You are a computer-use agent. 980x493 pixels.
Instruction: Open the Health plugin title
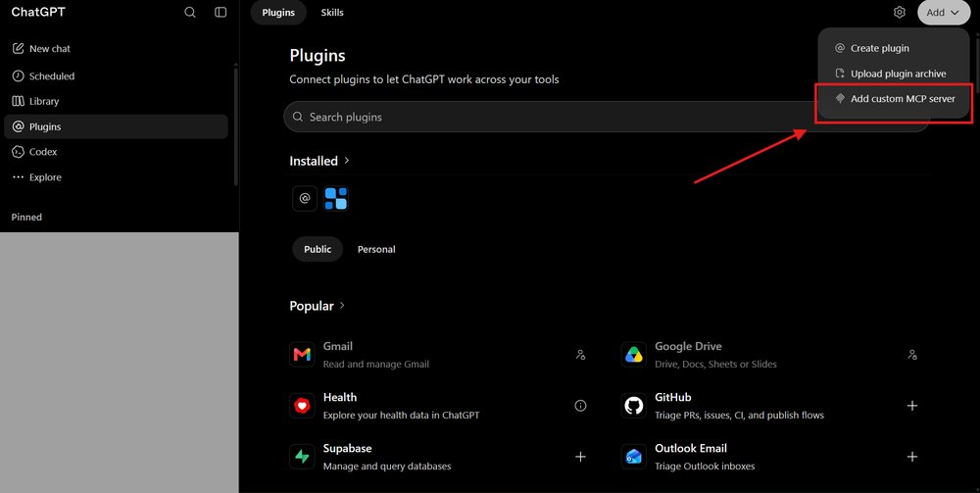coord(340,397)
